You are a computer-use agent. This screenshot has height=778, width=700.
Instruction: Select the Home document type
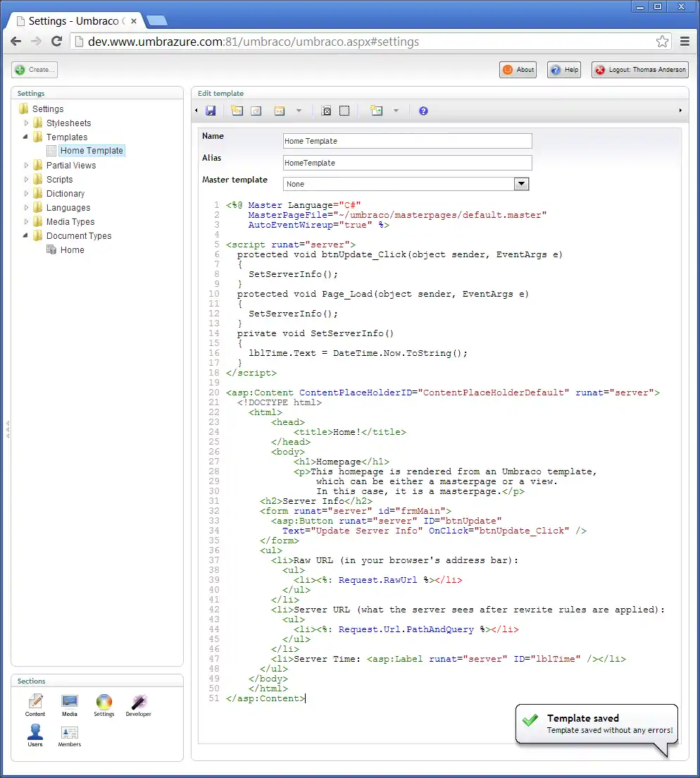[x=73, y=249]
